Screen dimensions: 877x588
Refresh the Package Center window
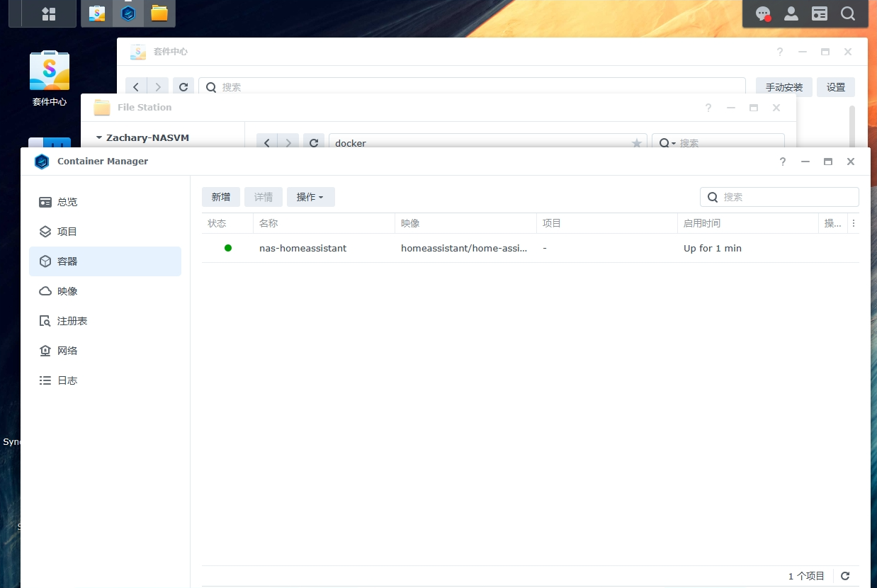183,87
